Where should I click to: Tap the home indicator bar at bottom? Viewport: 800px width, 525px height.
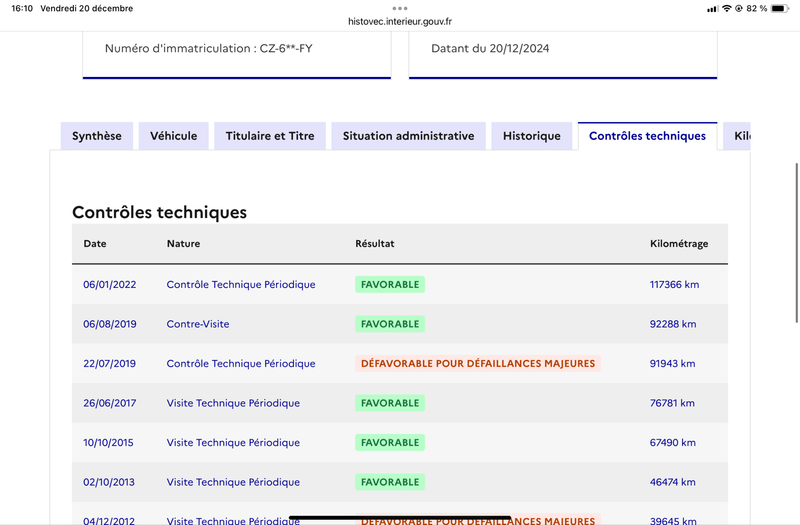click(400, 517)
